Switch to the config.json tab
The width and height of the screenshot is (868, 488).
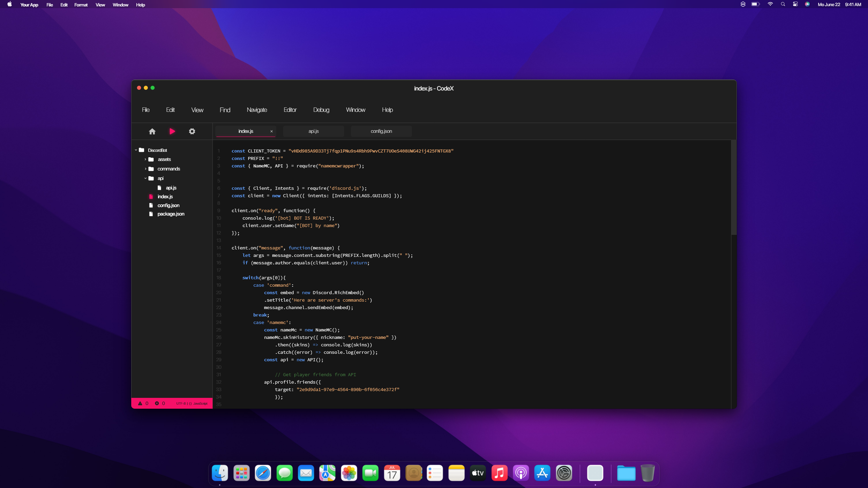381,131
